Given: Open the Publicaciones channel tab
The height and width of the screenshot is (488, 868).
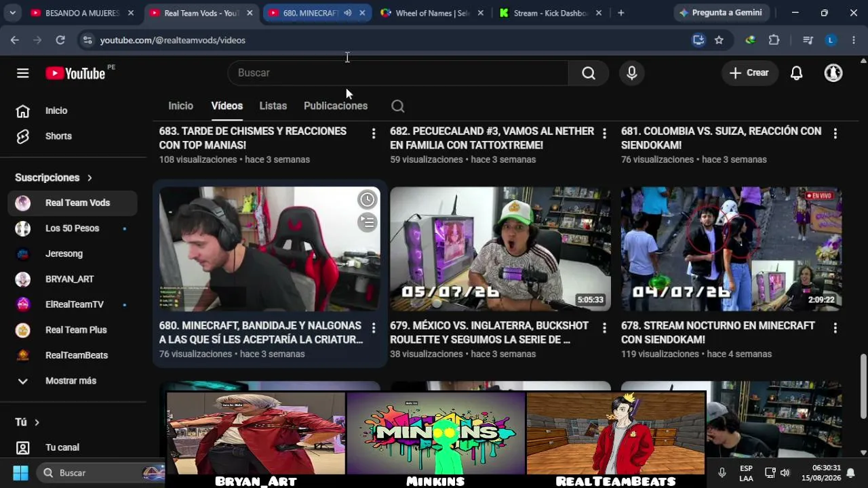Looking at the screenshot, I should click(x=336, y=106).
